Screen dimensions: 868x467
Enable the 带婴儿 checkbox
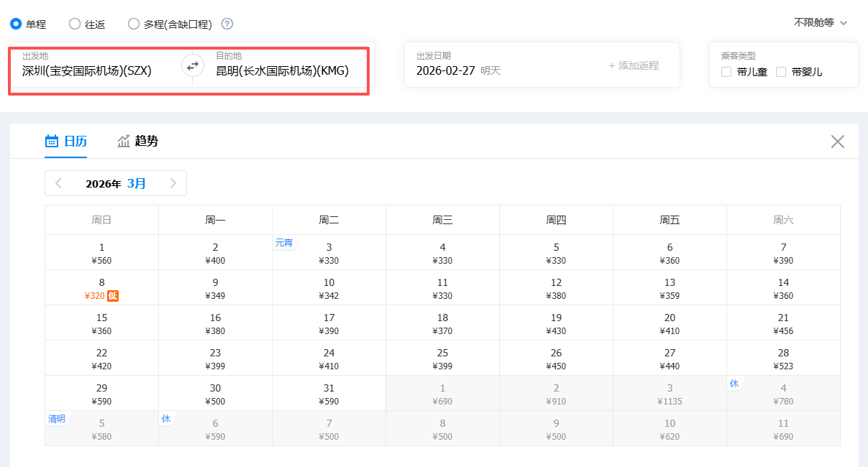click(x=781, y=72)
